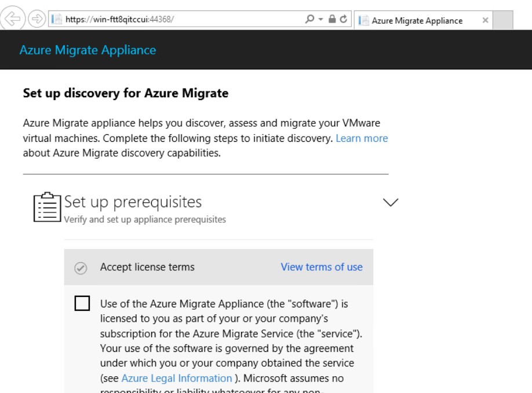Screen dimensions: 532x393
Task: Open the Learn more link
Action: click(x=362, y=138)
